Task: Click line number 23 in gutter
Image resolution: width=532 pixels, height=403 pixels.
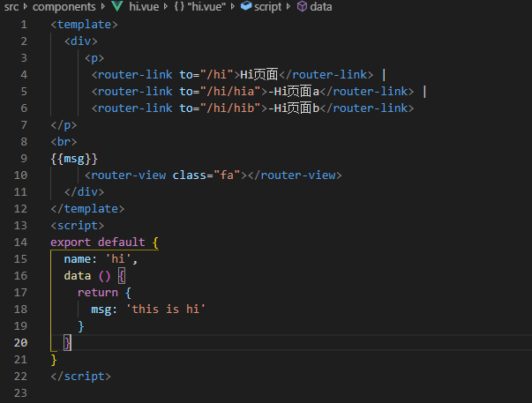Action: click(20, 392)
